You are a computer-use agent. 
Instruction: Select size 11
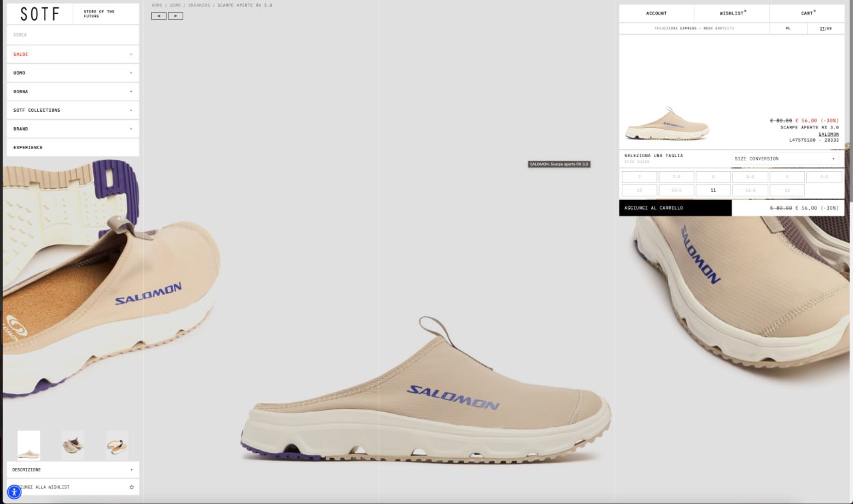pos(713,190)
